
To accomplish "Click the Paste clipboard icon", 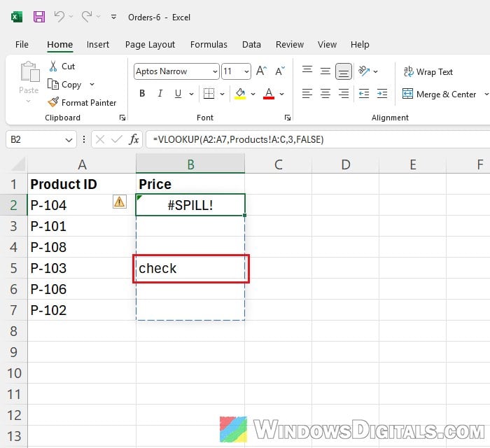I will (x=29, y=71).
